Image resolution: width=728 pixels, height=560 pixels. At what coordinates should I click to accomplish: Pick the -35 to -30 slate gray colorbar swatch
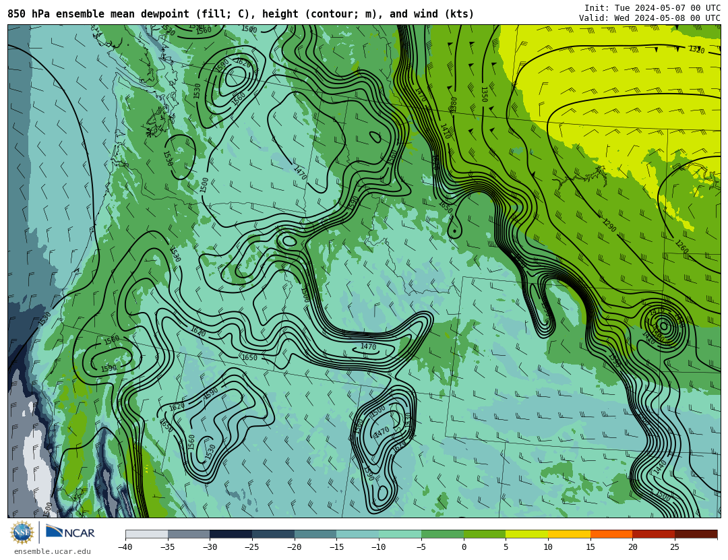189,534
